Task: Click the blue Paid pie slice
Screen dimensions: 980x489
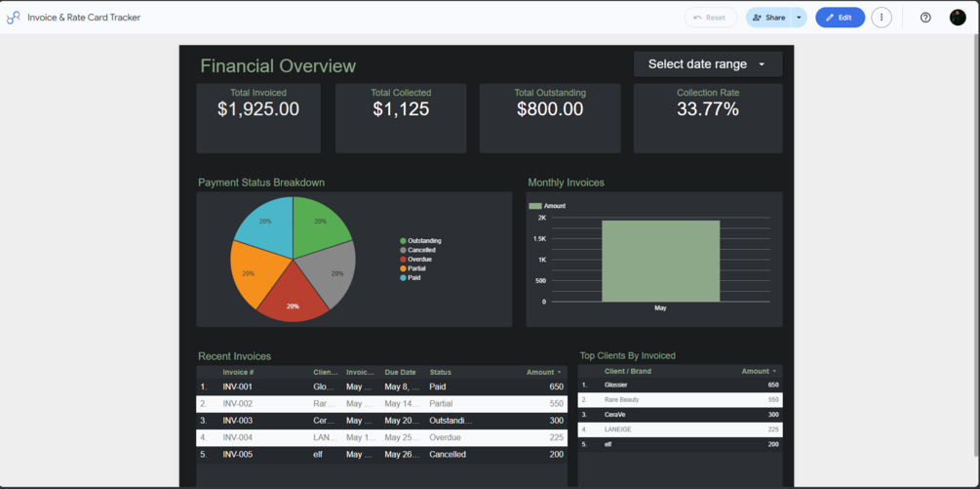Action: 265,225
